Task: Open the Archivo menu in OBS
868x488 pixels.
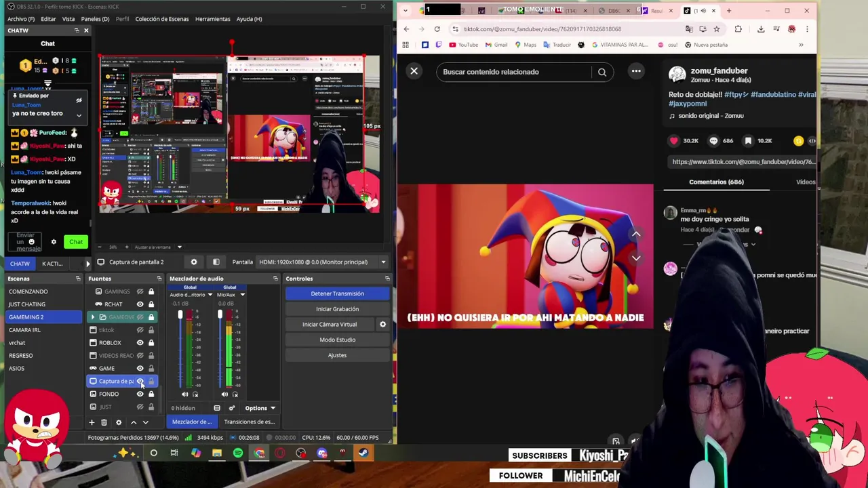Action: tap(21, 19)
